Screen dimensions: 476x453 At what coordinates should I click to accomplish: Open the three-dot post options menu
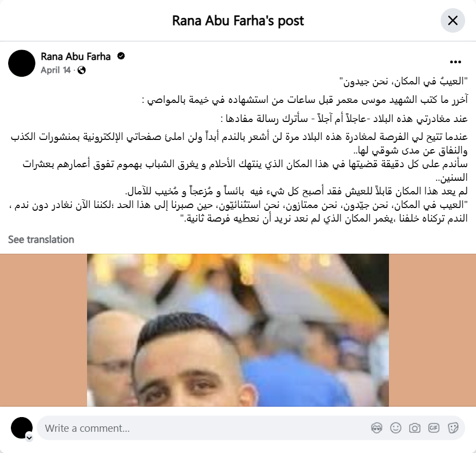click(x=455, y=62)
